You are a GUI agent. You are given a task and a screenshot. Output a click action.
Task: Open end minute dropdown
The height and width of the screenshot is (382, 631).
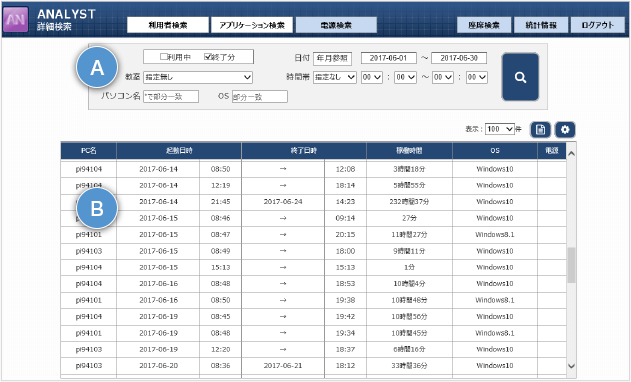coord(477,77)
